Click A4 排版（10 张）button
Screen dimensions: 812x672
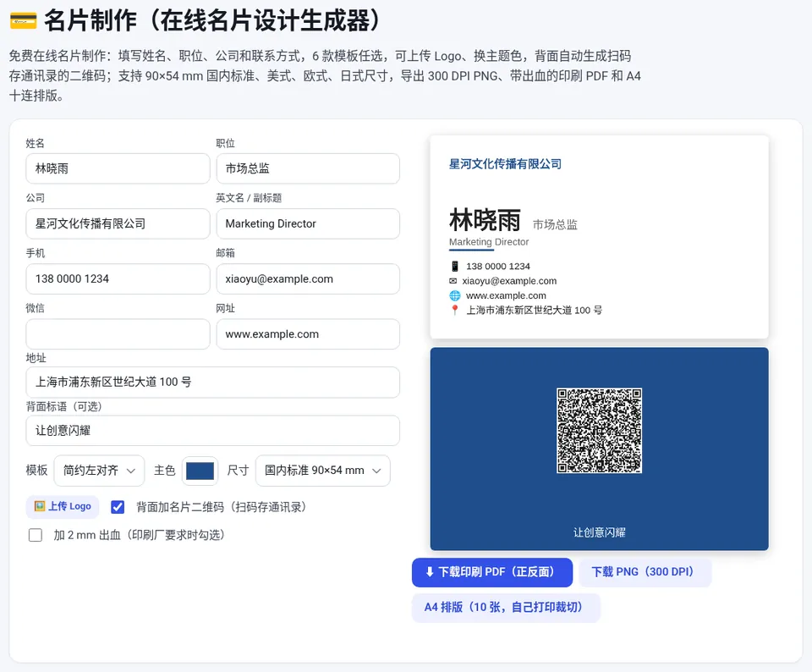click(506, 607)
